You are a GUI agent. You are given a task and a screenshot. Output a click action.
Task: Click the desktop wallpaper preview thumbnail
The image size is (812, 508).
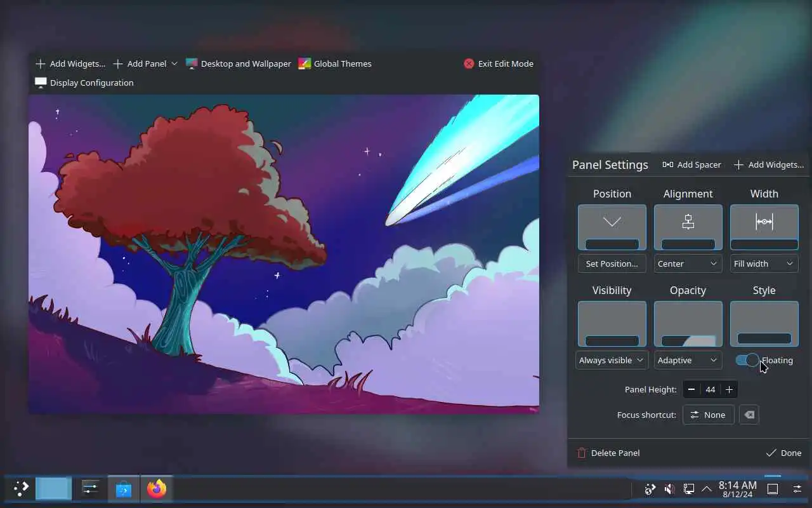pyautogui.click(x=284, y=254)
